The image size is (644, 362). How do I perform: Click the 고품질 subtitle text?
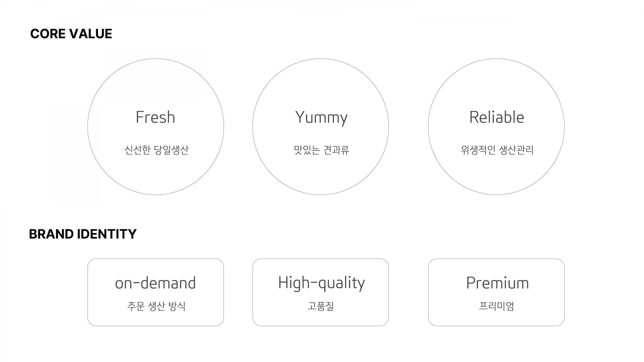tap(321, 306)
